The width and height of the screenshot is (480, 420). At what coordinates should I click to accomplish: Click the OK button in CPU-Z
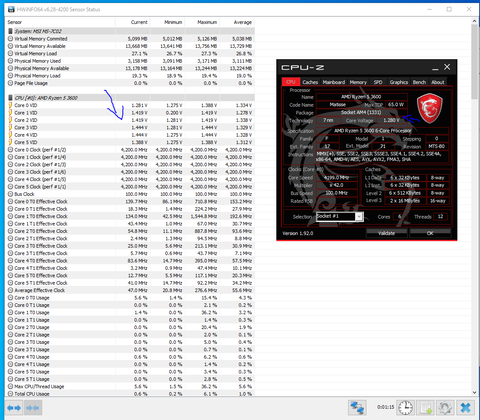[x=430, y=233]
